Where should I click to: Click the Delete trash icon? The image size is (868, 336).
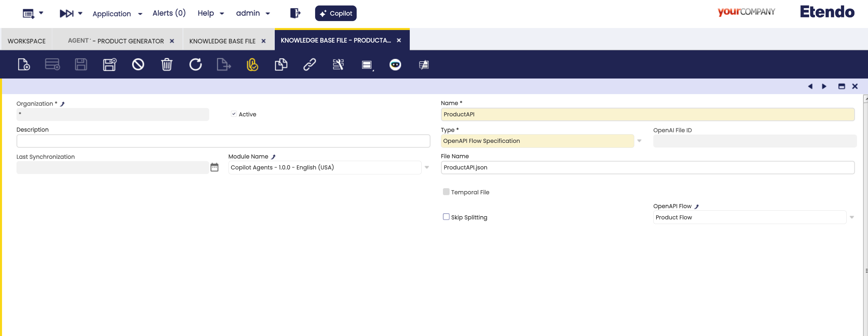[x=167, y=64]
